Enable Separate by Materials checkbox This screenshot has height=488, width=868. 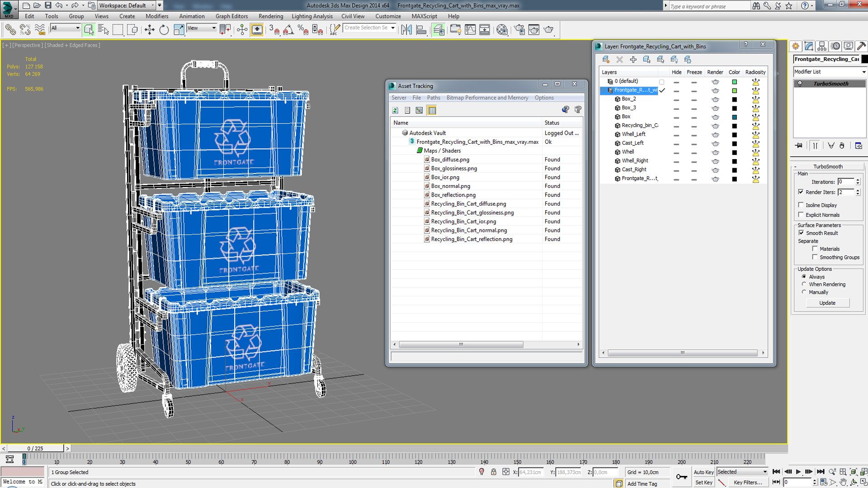pos(815,249)
